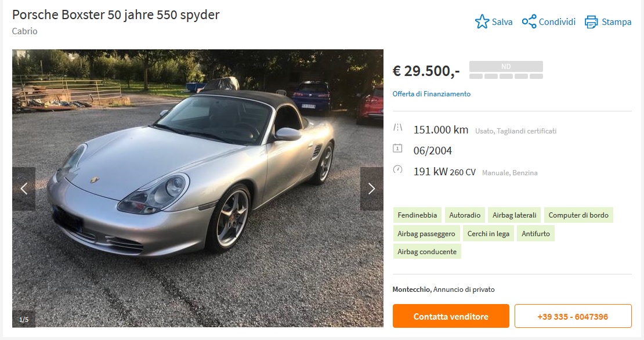
Task: Show the next photo with right arrow
Action: click(x=372, y=189)
